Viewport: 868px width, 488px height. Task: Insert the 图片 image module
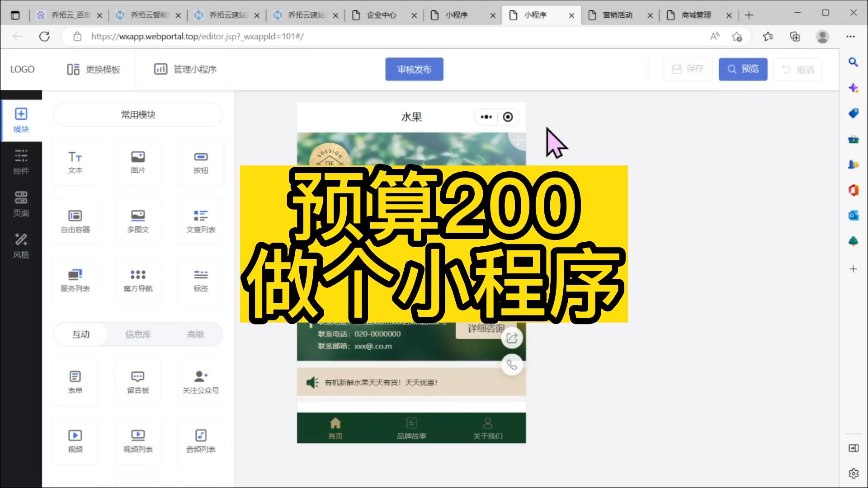138,162
